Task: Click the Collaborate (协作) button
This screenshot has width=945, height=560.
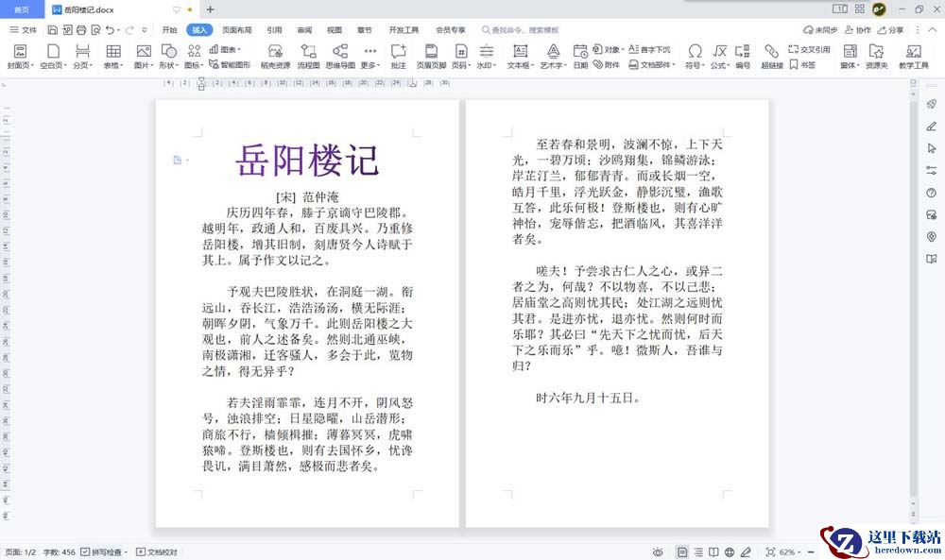Action: (x=858, y=29)
